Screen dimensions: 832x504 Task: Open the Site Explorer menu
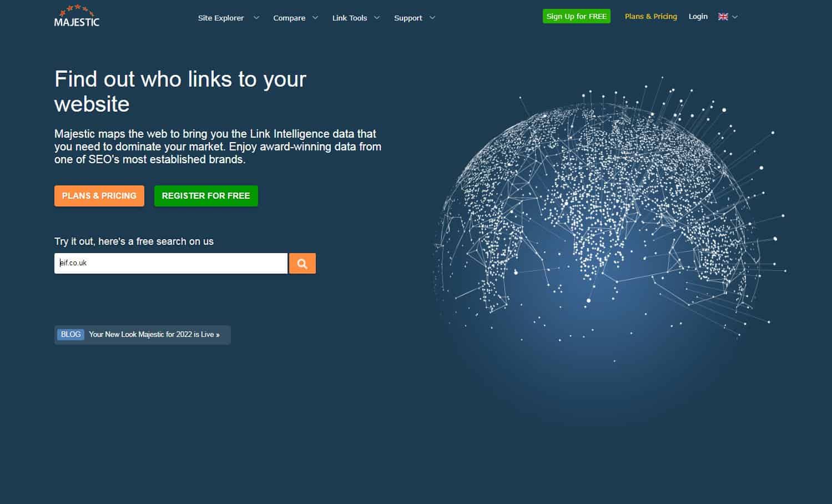coord(221,18)
